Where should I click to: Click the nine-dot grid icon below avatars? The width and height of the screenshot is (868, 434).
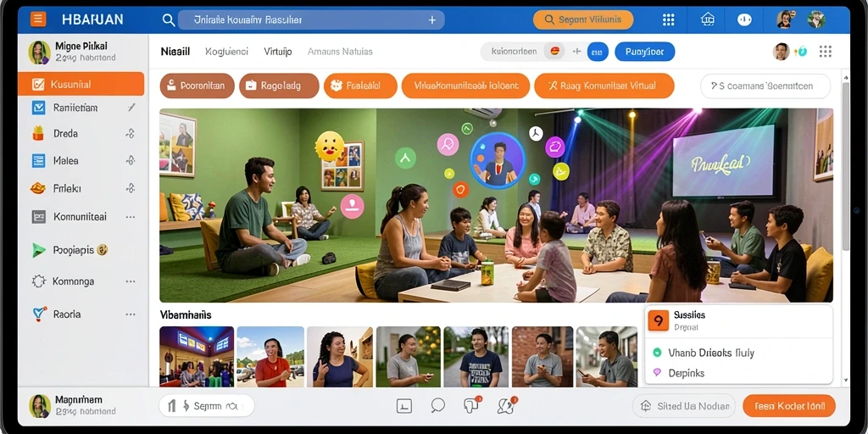[826, 52]
